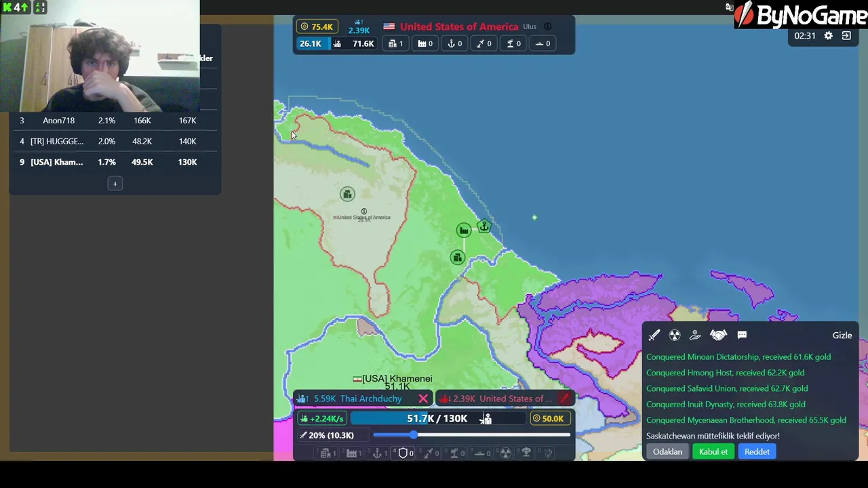868x488 pixels.
Task: Click Conquered Mycenaean Brotherhood event message
Action: click(x=746, y=420)
